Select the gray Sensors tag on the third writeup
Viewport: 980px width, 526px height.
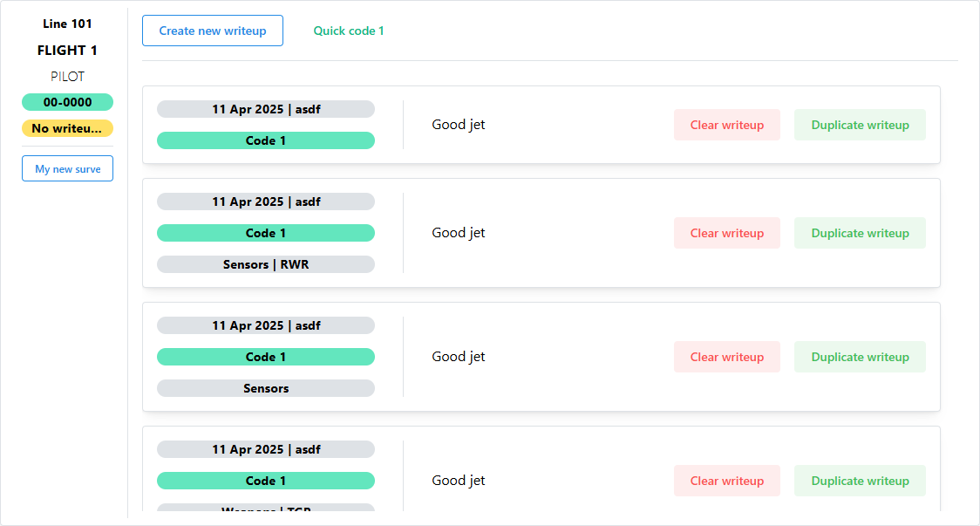click(266, 388)
